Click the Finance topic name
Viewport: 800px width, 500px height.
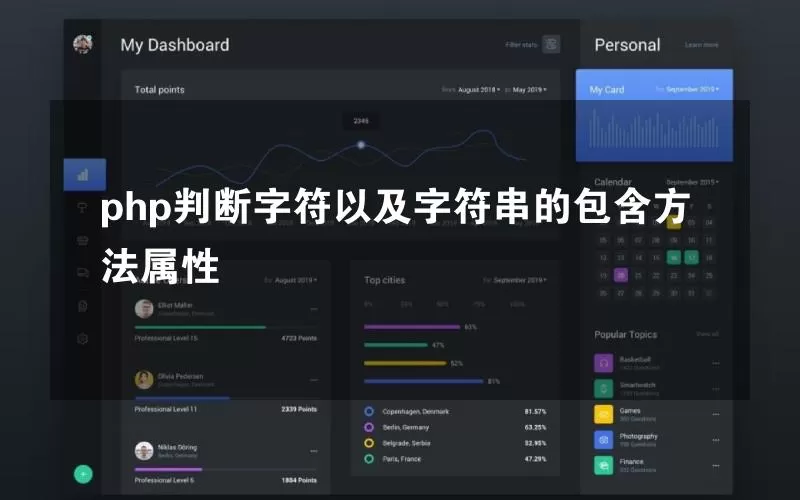point(632,462)
